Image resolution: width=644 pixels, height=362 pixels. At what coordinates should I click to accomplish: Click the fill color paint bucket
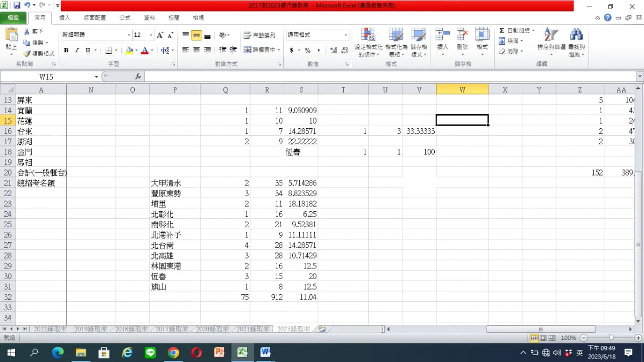(x=129, y=50)
